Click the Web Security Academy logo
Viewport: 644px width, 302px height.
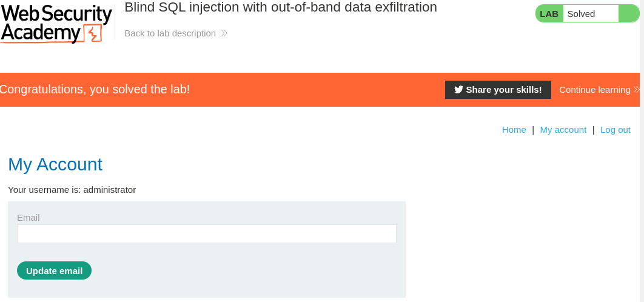point(56,24)
